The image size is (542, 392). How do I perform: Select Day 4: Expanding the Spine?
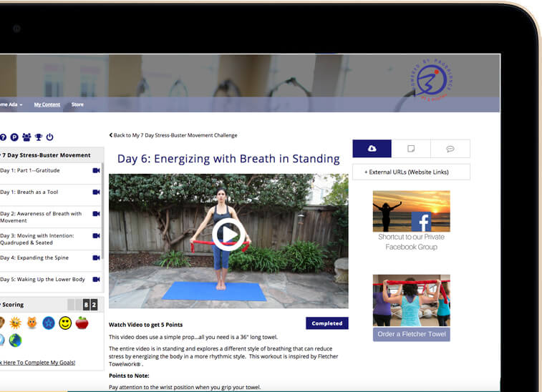(x=34, y=258)
